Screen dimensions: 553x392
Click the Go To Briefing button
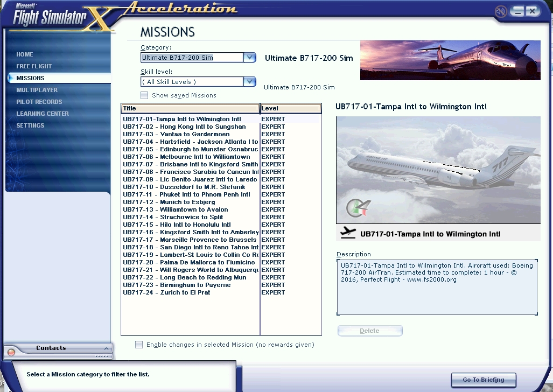click(x=484, y=380)
